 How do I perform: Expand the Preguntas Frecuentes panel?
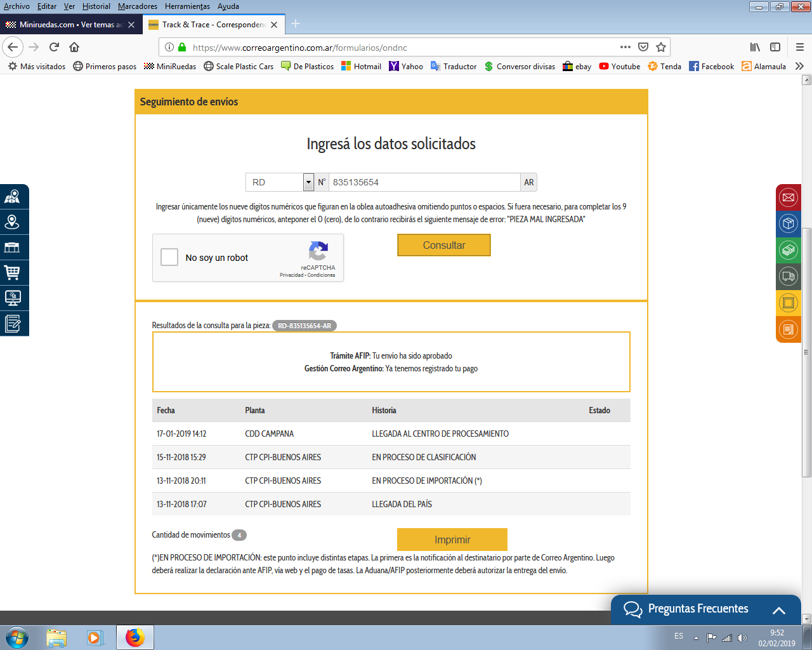pyautogui.click(x=778, y=610)
